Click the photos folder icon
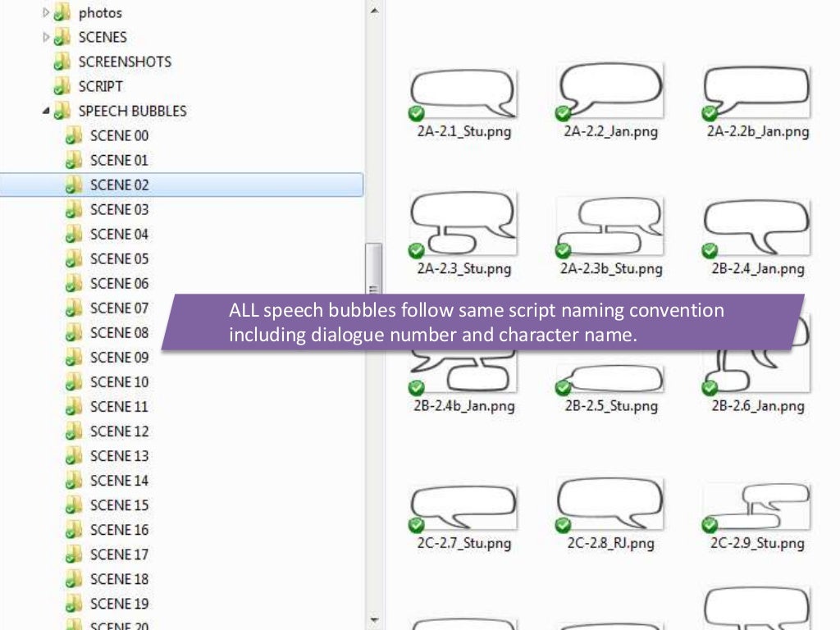This screenshot has height=630, width=840. tap(62, 12)
